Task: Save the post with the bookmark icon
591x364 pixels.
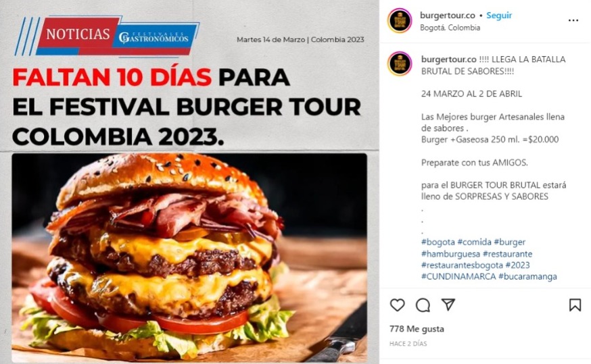Action: tap(575, 305)
